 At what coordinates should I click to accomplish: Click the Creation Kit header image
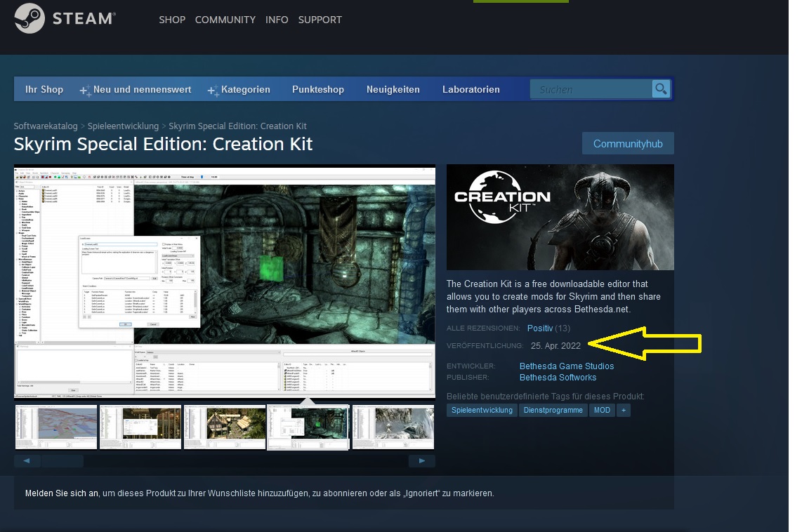pyautogui.click(x=560, y=217)
